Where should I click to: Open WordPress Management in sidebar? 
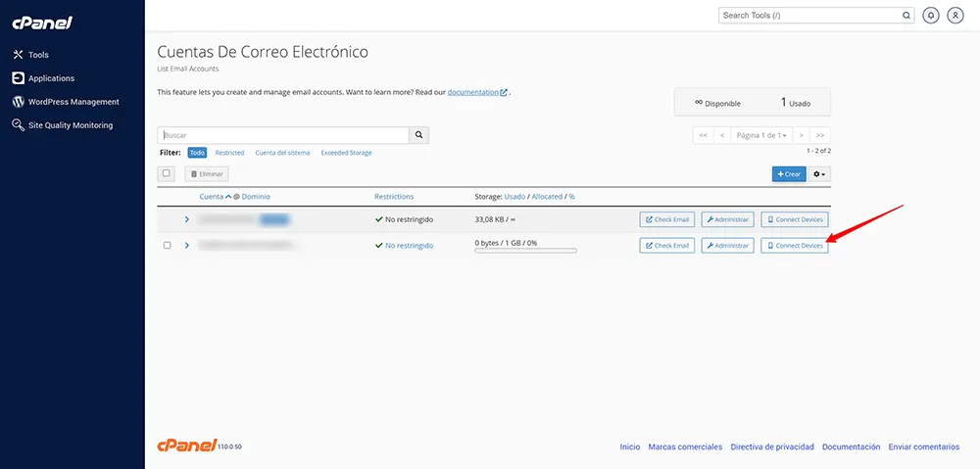(x=73, y=102)
